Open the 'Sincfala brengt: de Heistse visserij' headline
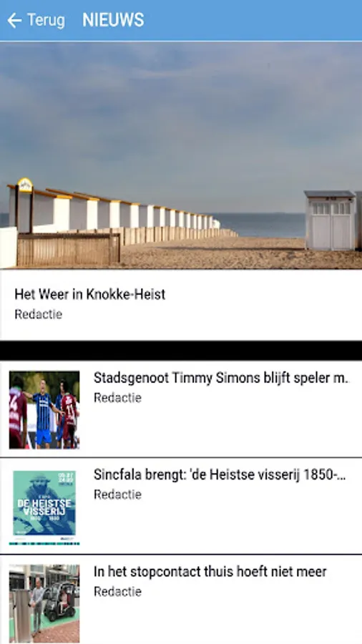Image resolution: width=362 pixels, height=644 pixels. point(220,475)
